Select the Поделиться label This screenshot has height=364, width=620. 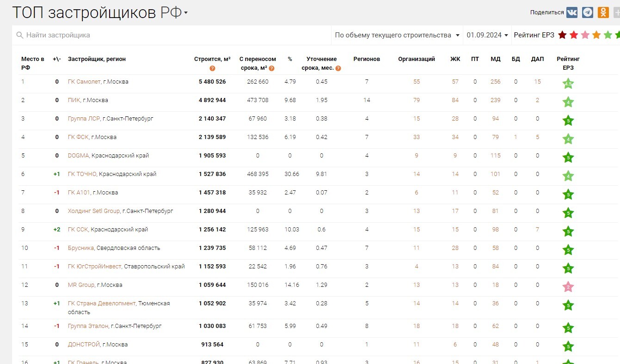pos(547,12)
